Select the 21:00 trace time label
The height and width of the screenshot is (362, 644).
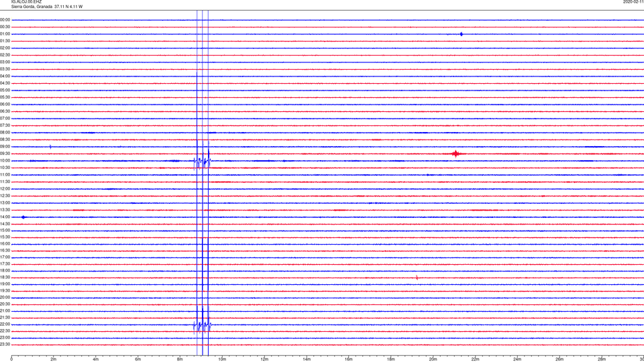(5, 311)
